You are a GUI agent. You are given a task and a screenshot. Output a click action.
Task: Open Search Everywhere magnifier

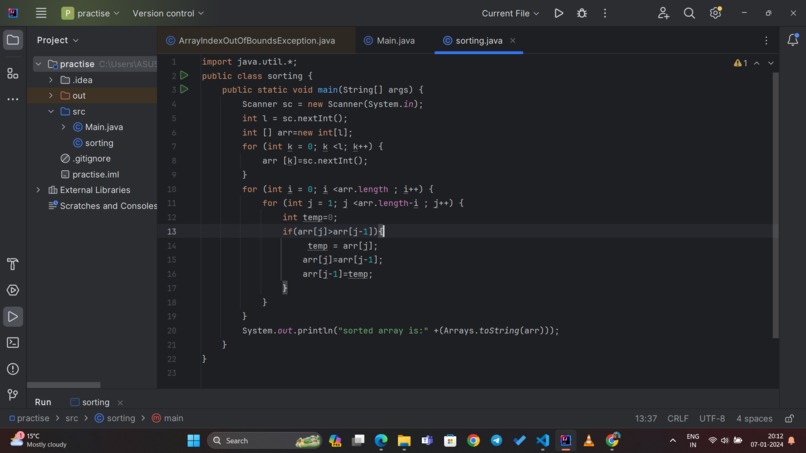pos(689,13)
